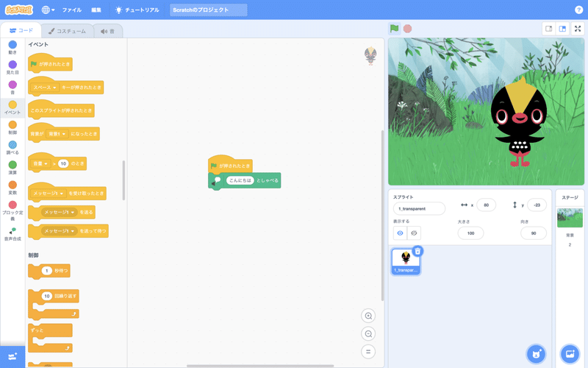
Task: Click the sprite name field
Action: pos(419,208)
